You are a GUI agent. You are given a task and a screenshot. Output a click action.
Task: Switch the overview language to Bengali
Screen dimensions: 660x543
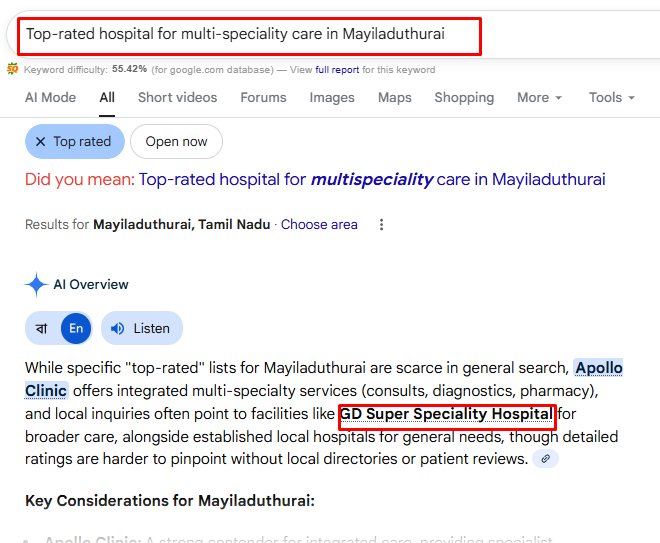coord(41,328)
